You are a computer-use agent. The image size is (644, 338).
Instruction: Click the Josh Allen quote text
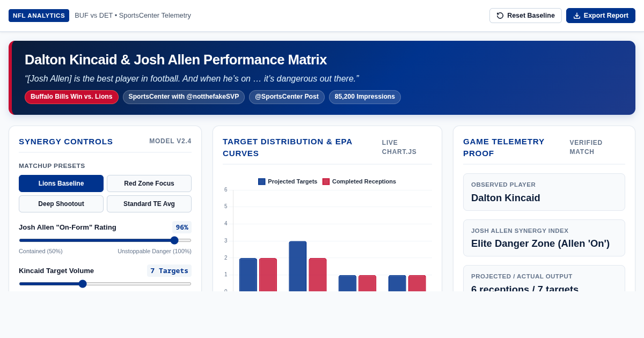pyautogui.click(x=192, y=79)
